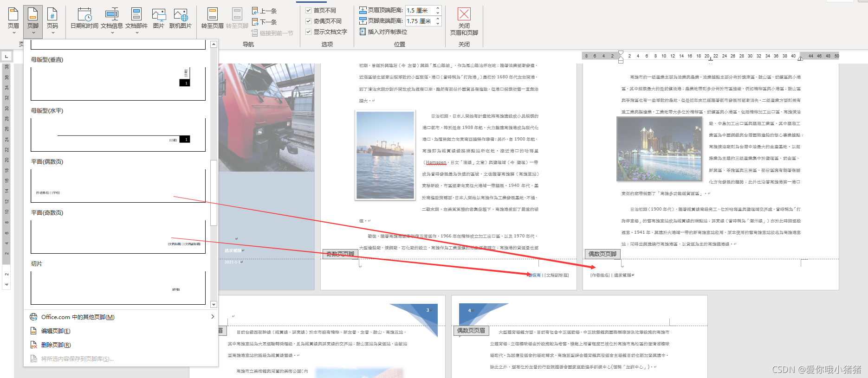The width and height of the screenshot is (868, 378).
Task: Open 页码 dropdown arrow below icon
Action: point(52,33)
